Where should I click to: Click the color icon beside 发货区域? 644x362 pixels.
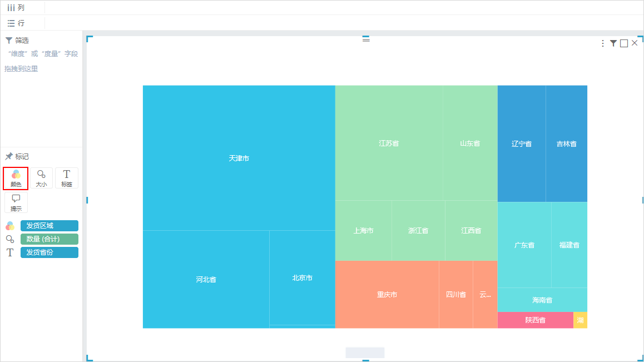coord(10,226)
